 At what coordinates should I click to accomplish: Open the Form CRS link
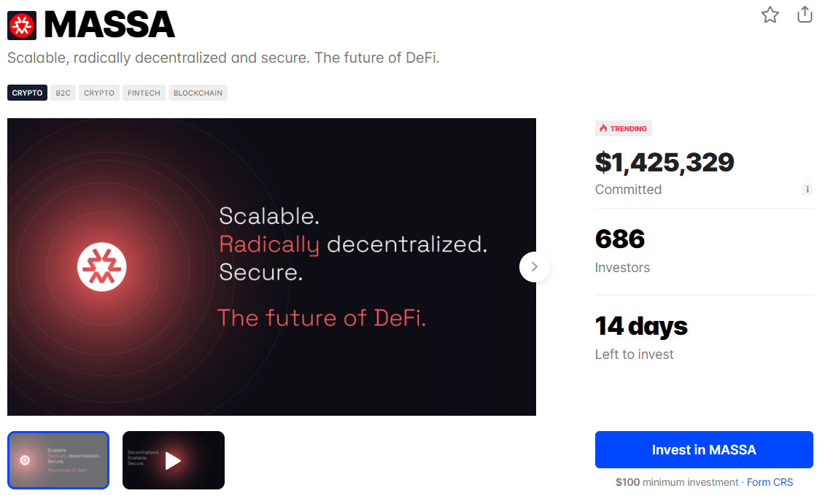(x=770, y=482)
